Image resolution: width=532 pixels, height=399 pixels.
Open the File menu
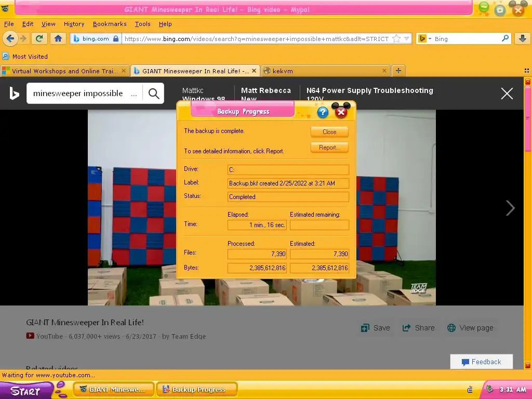[9, 24]
